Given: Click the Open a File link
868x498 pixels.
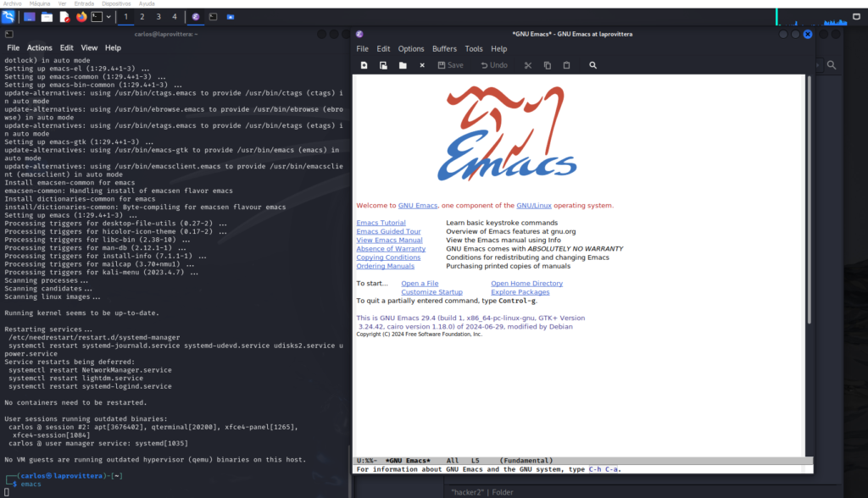Looking at the screenshot, I should (x=420, y=284).
